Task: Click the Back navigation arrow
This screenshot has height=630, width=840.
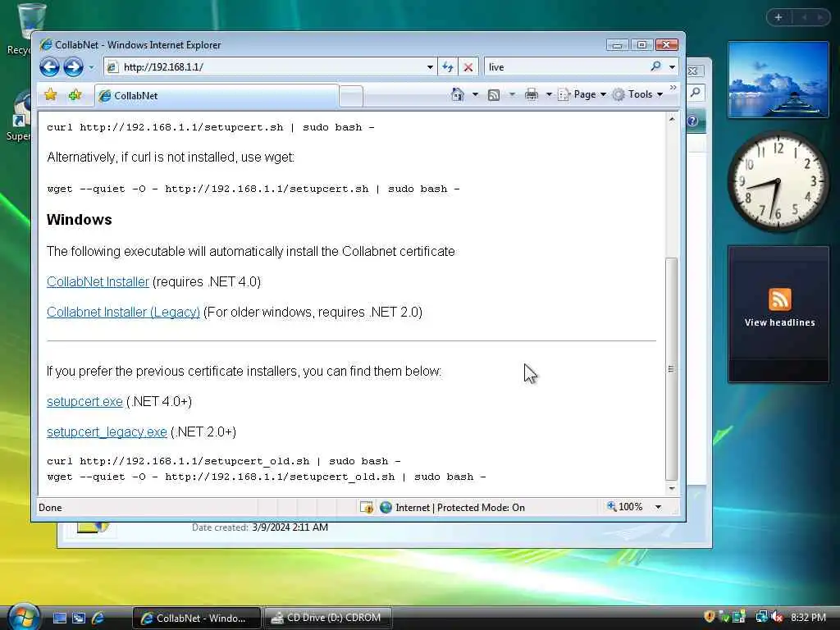Action: (x=50, y=67)
